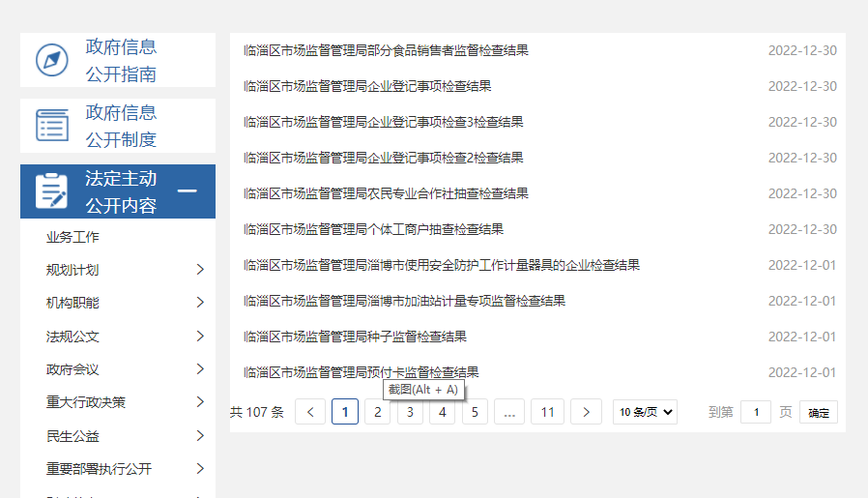Open 农民专业合作社抽查检查结果 article link

[x=386, y=193]
